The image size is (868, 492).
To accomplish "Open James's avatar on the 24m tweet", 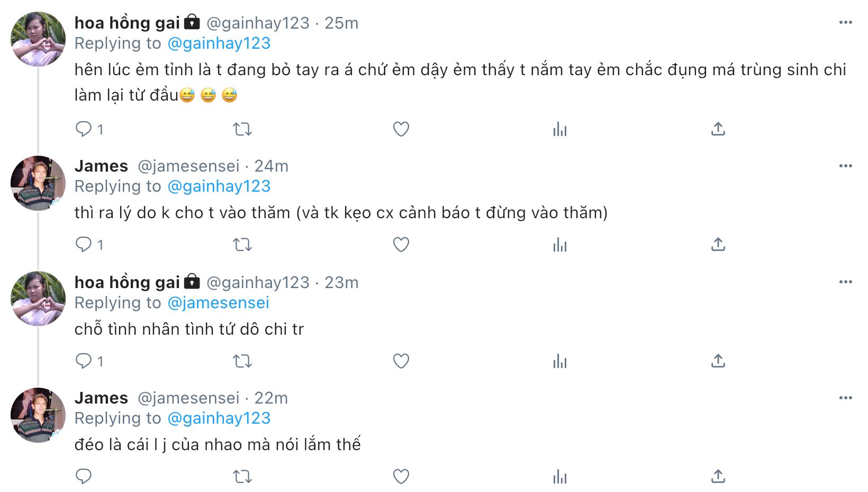I will point(38,183).
